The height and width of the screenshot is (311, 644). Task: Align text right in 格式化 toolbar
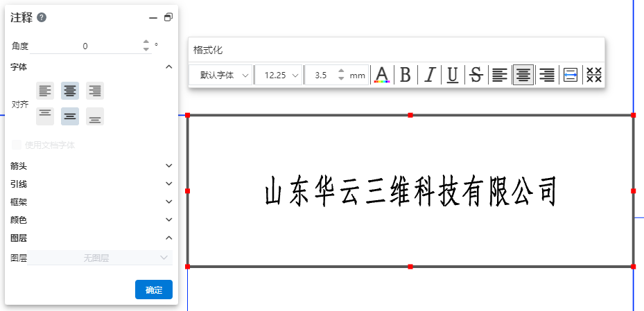click(x=547, y=75)
